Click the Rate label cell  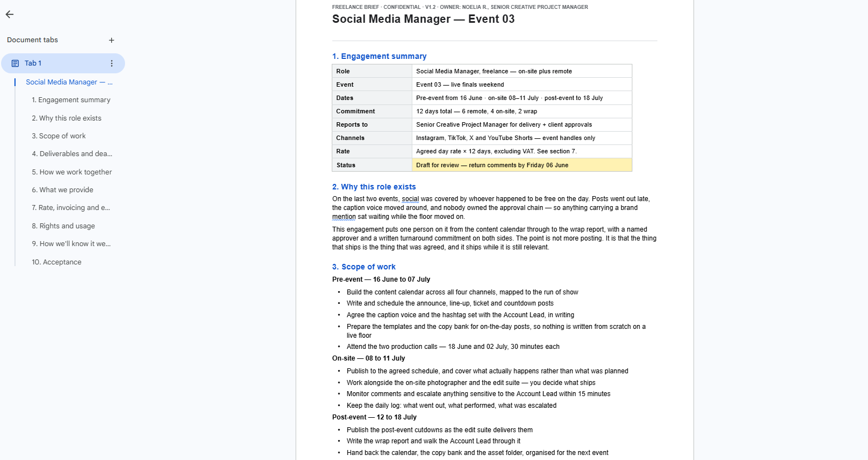point(372,151)
